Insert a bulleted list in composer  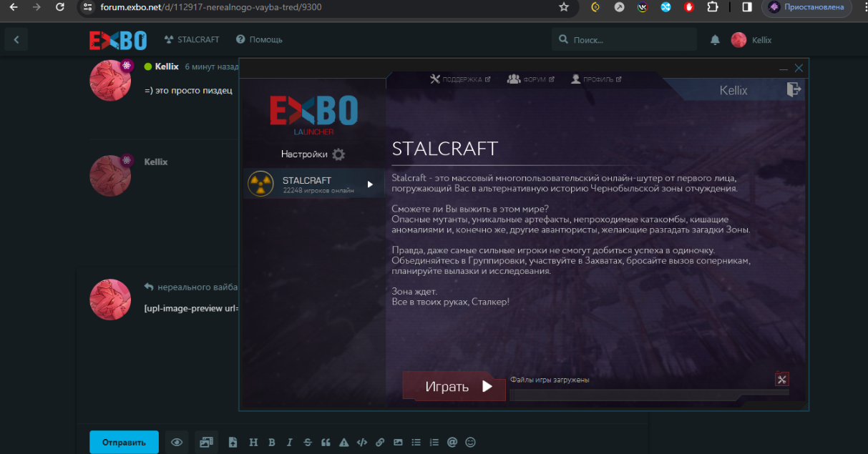tap(416, 443)
